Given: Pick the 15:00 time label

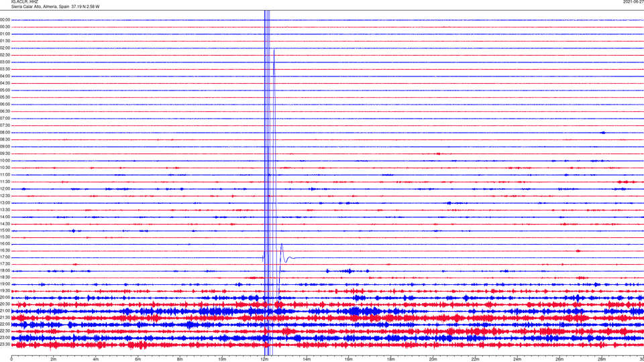Looking at the screenshot, I should (5, 230).
